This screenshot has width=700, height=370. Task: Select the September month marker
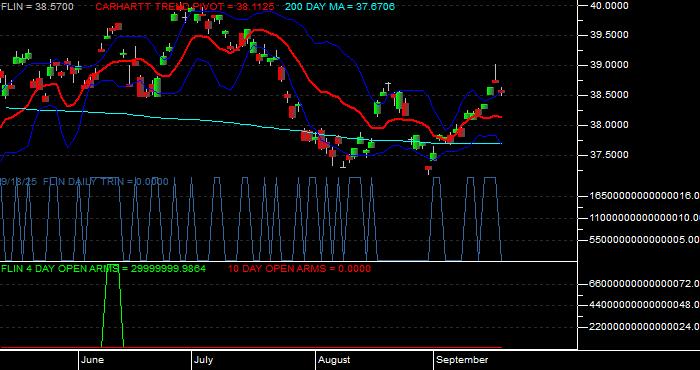pos(462,360)
